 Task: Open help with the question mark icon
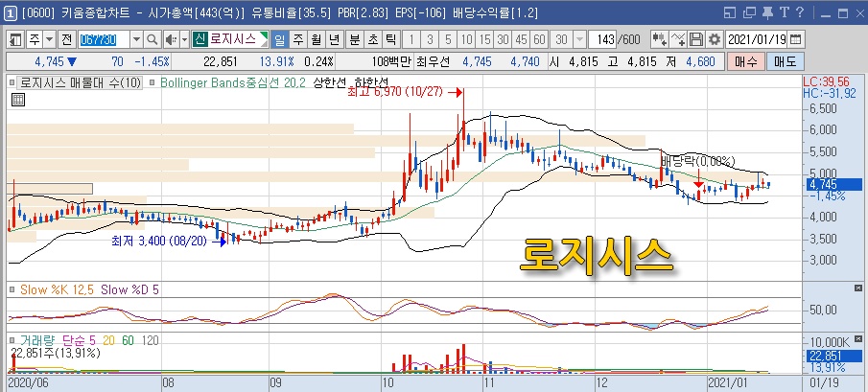[799, 12]
